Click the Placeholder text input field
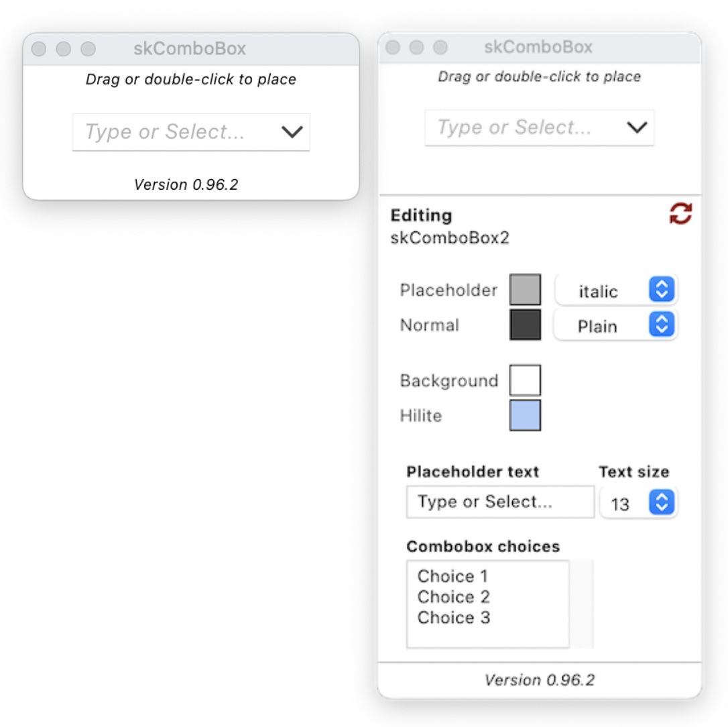 (x=499, y=502)
